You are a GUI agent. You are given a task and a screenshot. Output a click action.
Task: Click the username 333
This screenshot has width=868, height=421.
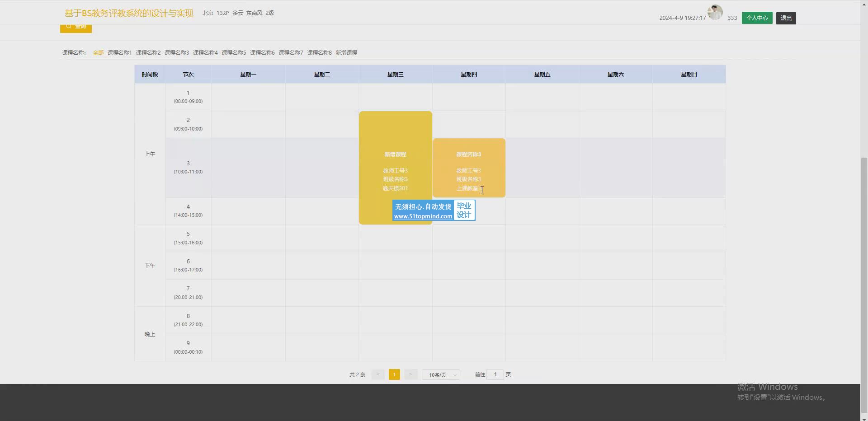[732, 18]
